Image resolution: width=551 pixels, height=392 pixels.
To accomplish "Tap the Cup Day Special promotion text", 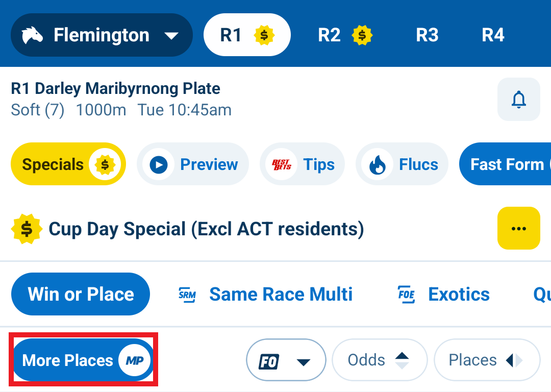I will click(x=206, y=229).
